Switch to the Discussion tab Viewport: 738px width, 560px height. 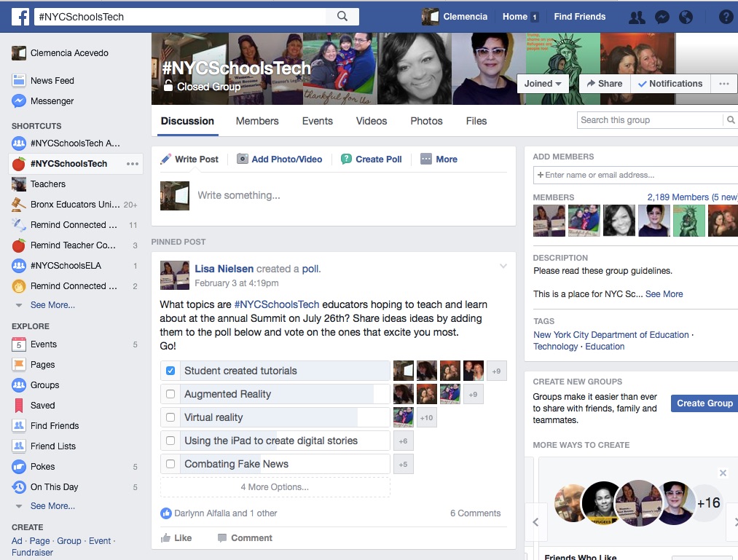pos(187,121)
